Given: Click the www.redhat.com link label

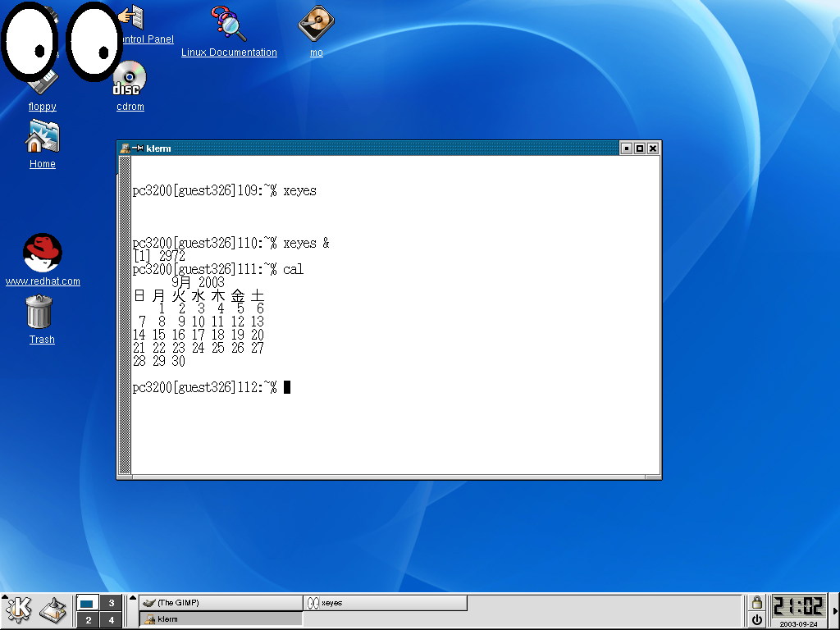Looking at the screenshot, I should [43, 281].
